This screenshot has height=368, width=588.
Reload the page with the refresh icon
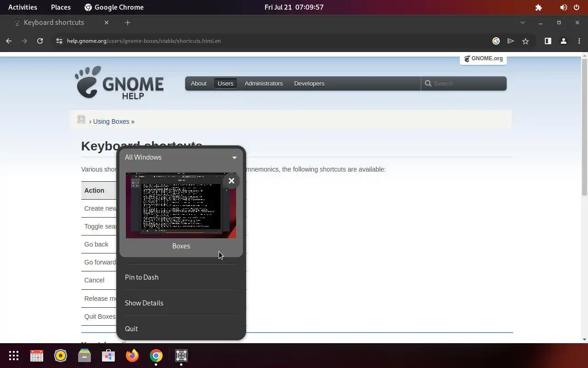pyautogui.click(x=40, y=41)
